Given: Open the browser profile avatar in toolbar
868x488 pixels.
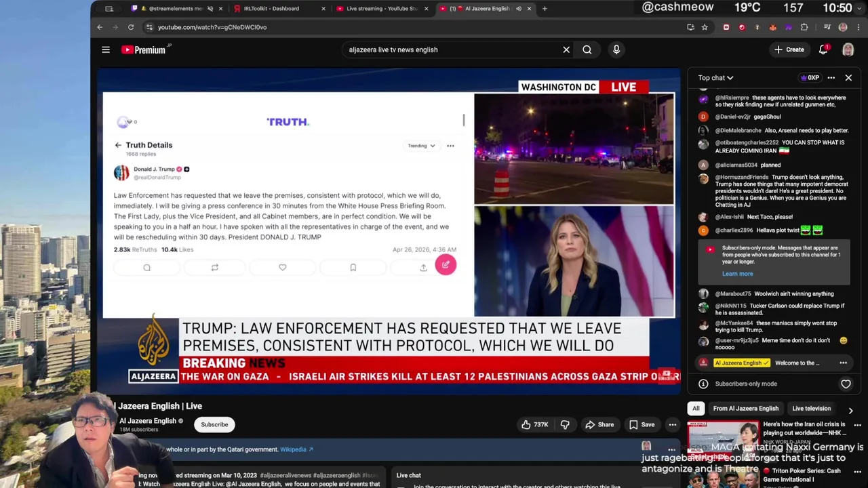Looking at the screenshot, I should 843,27.
